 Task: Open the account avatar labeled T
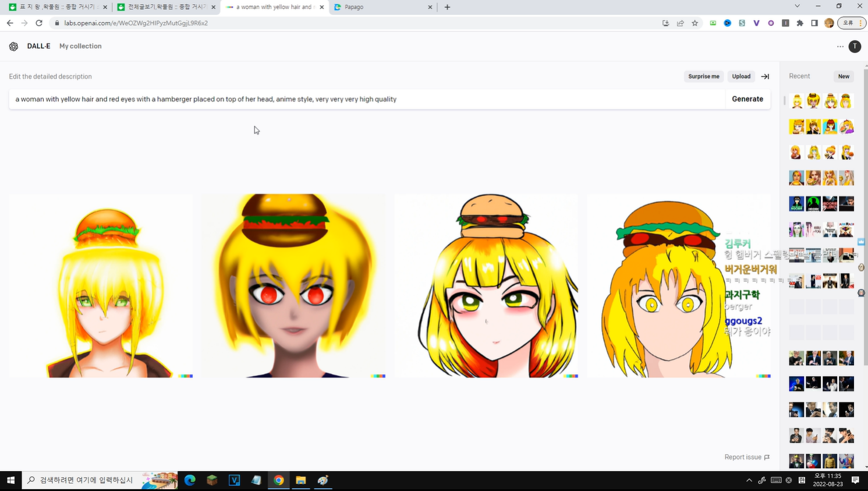coord(855,47)
